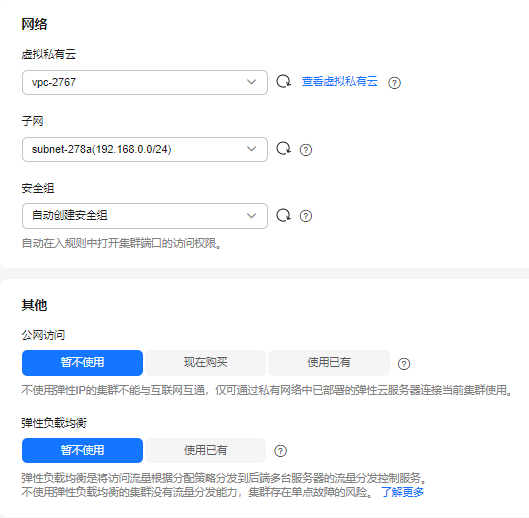Refresh the subnet list

(283, 149)
